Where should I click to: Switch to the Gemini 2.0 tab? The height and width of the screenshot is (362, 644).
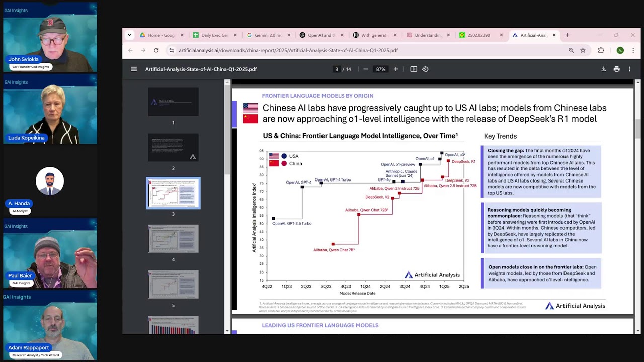click(x=268, y=35)
